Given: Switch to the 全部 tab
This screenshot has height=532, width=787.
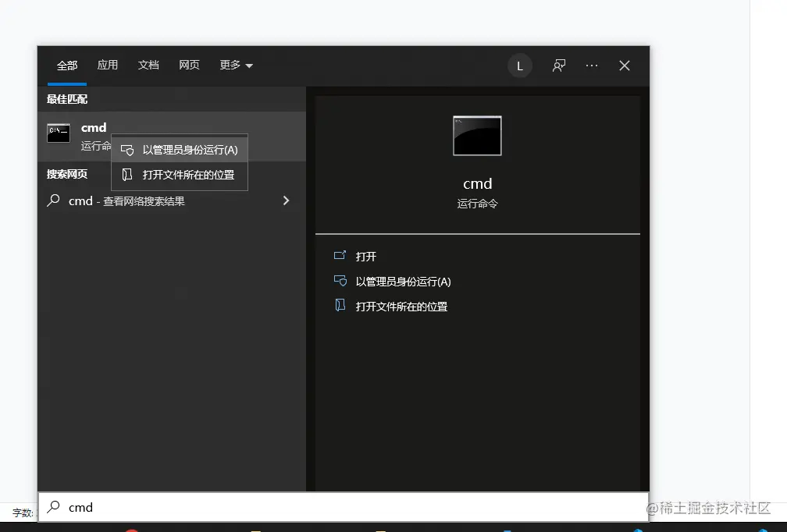Looking at the screenshot, I should [67, 66].
